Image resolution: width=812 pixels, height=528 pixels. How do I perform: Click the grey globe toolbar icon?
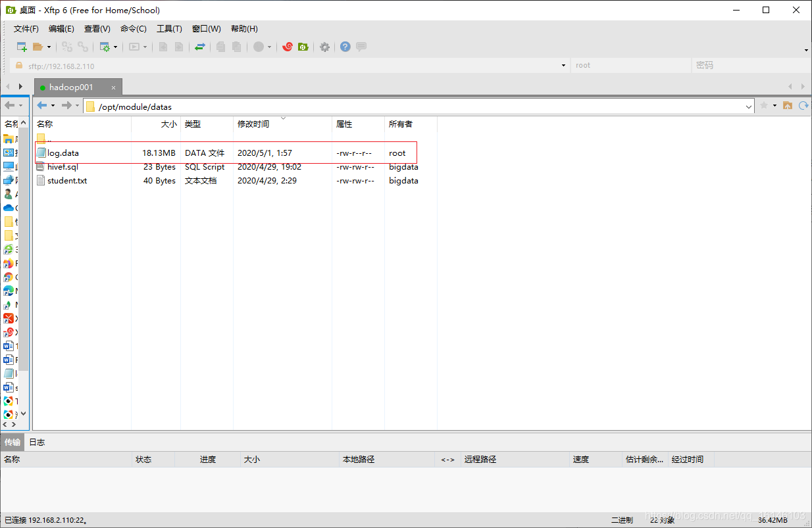259,47
